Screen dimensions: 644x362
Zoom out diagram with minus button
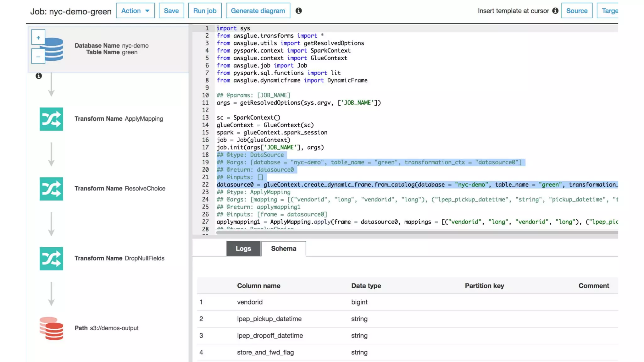click(x=38, y=57)
